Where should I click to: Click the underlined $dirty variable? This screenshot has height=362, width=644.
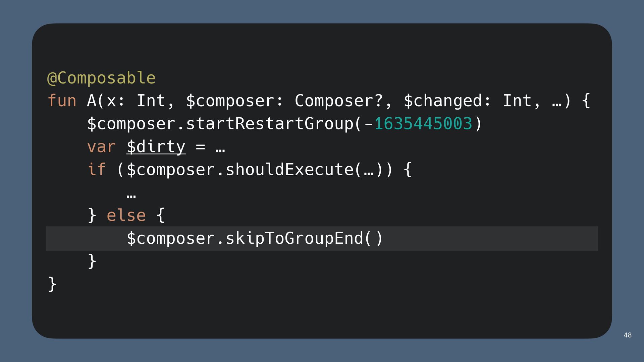click(x=156, y=147)
